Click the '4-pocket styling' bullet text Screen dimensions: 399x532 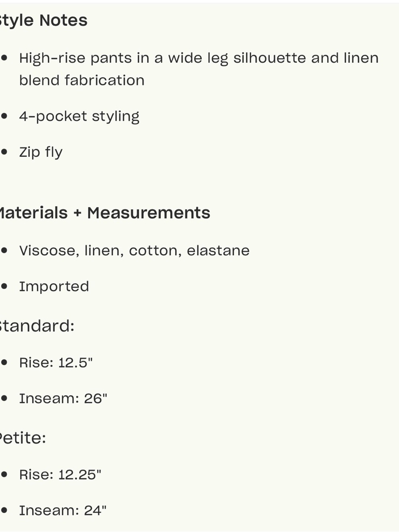(x=79, y=117)
